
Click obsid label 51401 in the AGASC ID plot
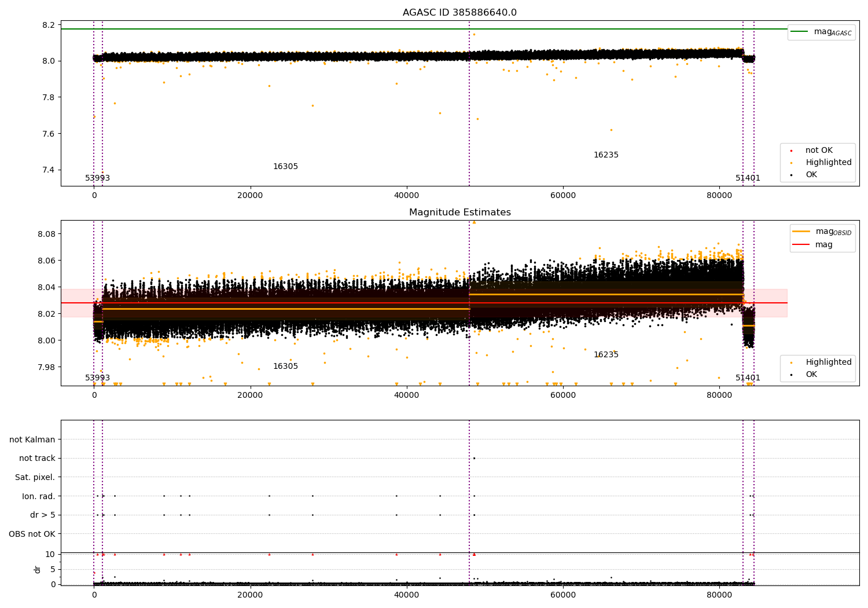748,178
